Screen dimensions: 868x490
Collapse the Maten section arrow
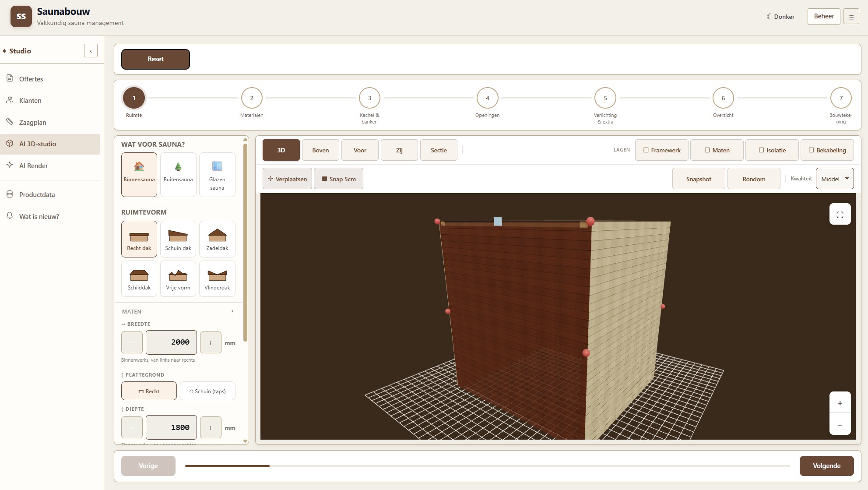[x=232, y=312]
